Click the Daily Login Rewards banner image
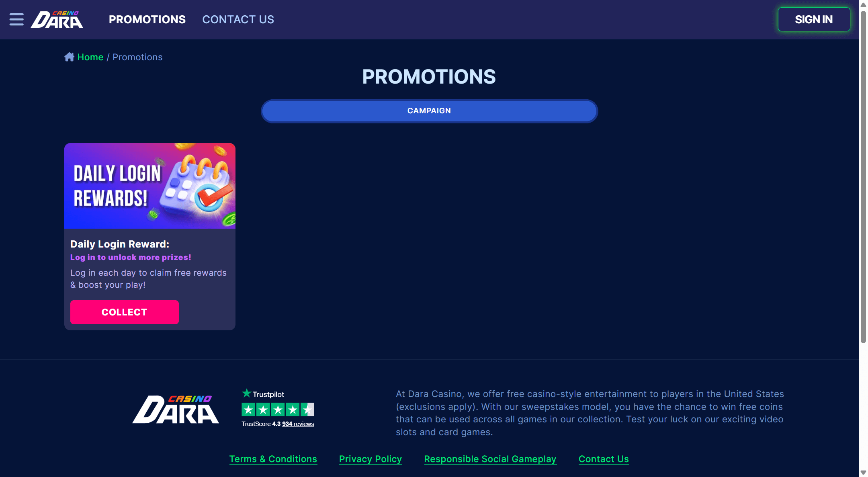Screen dimensions: 868x477 point(150,186)
